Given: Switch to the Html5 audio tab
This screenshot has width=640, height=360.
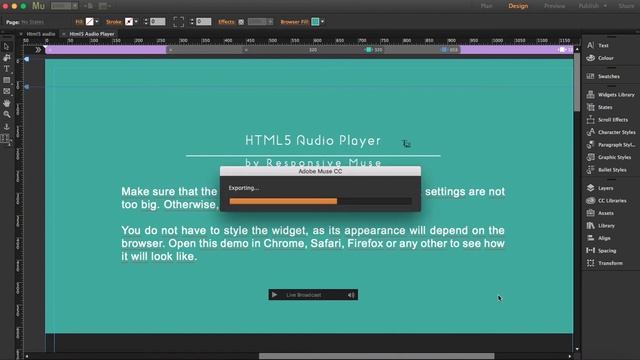Looking at the screenshot, I should point(40,34).
